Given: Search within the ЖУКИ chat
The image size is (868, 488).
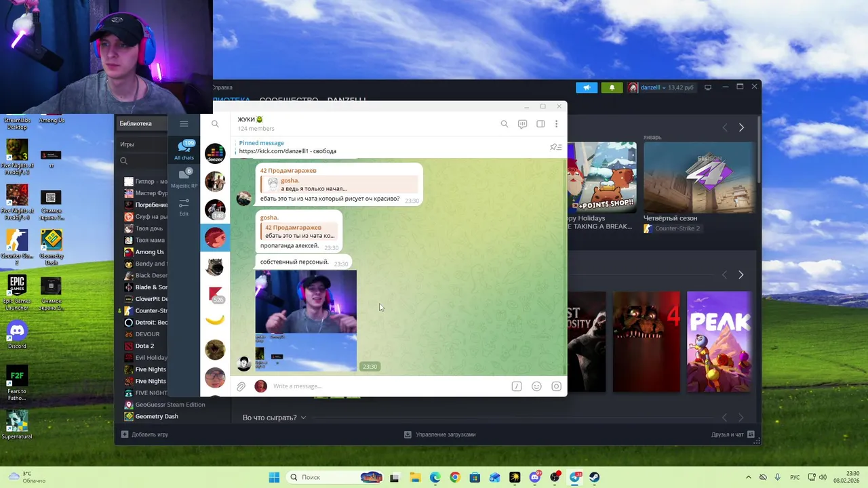Looking at the screenshot, I should [504, 124].
